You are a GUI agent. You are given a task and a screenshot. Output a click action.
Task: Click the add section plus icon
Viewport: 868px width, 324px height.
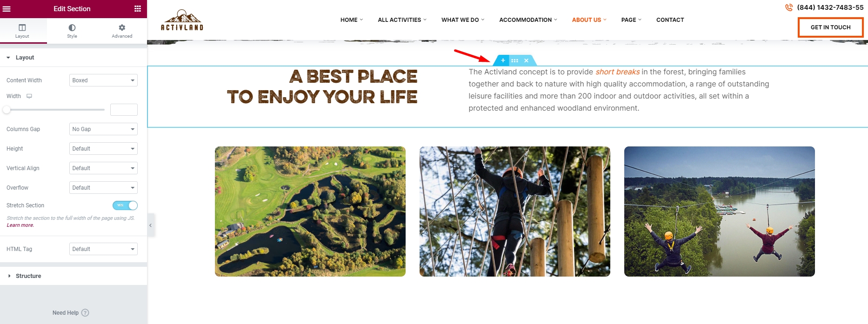point(503,60)
